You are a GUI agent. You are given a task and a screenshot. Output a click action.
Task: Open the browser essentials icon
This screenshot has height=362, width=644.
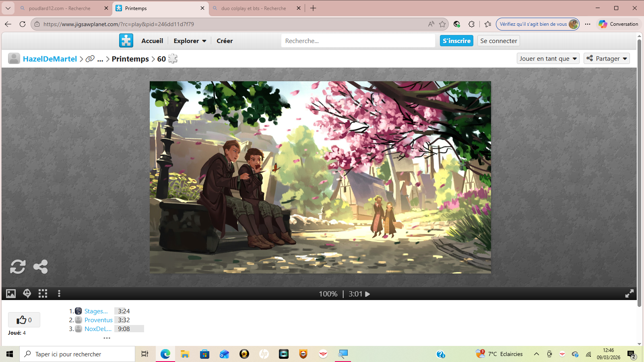point(456,24)
